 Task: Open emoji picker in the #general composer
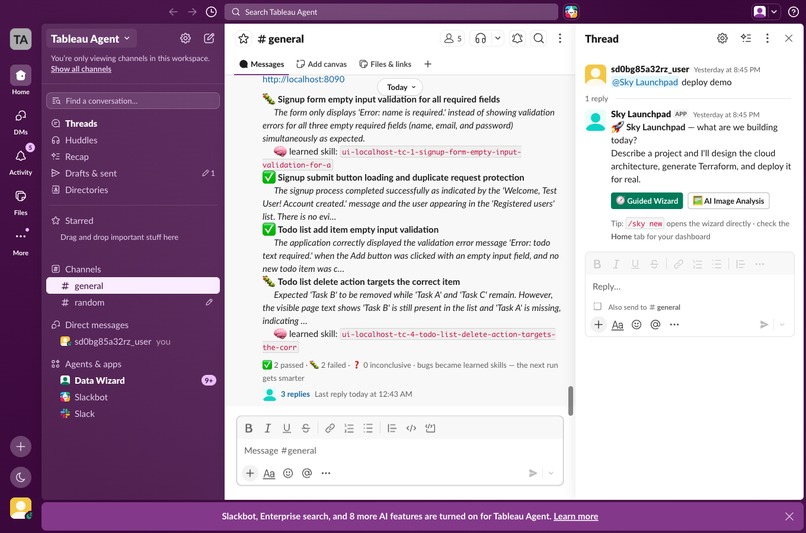click(x=288, y=473)
